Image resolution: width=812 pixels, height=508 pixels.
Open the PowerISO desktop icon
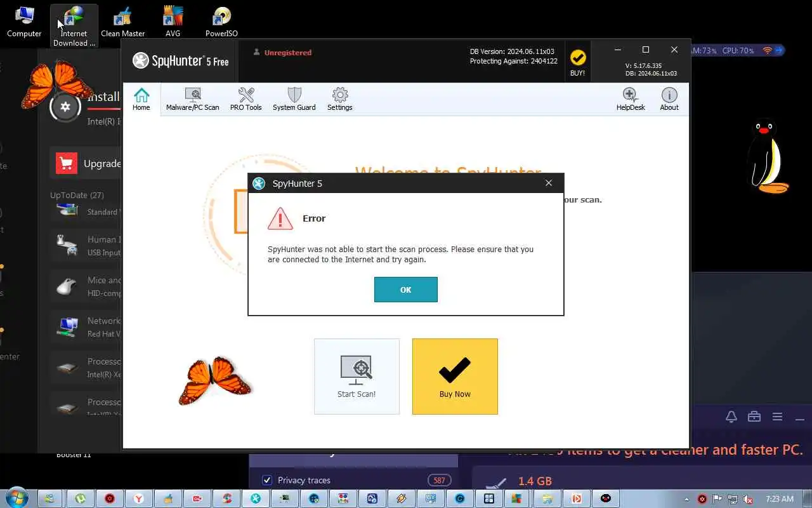(x=221, y=22)
